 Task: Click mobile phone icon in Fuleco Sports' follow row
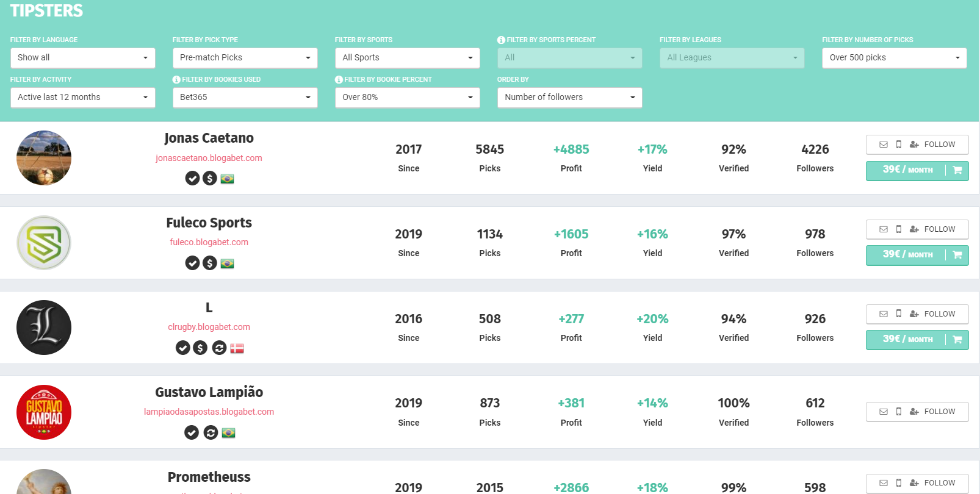click(898, 229)
